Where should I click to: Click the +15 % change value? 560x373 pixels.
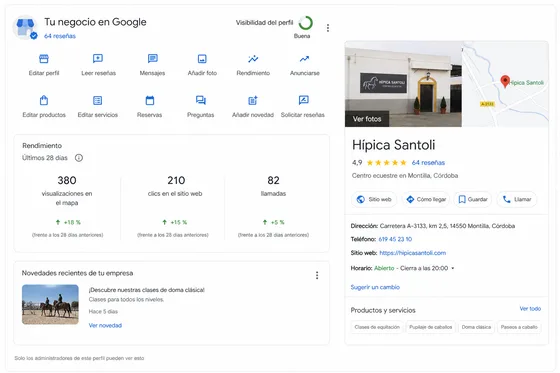[x=175, y=222]
